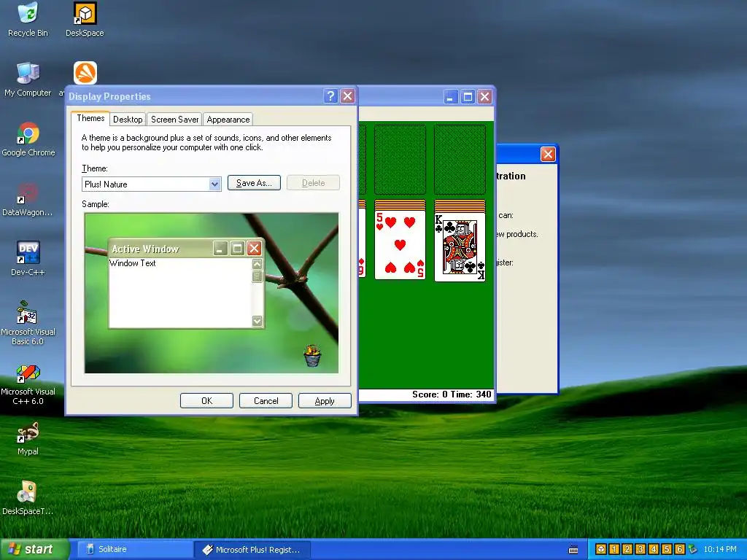747x560 pixels.
Task: Click the Save As... button
Action: (254, 183)
